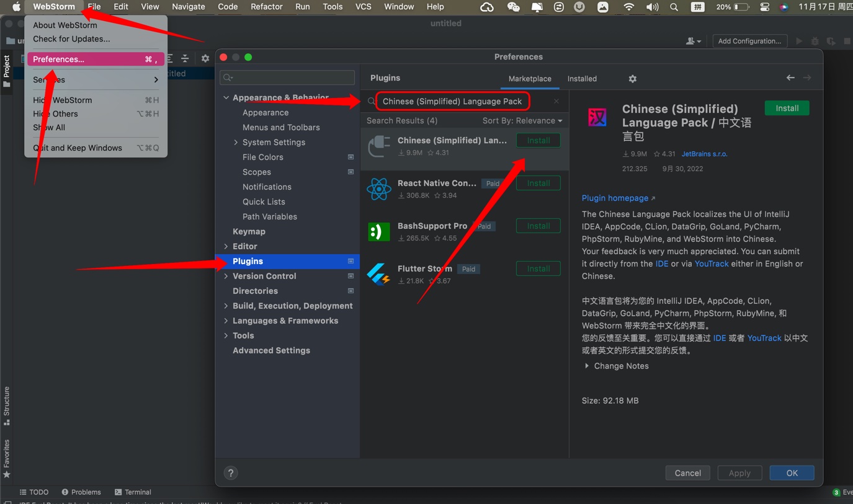
Task: Open Problems tool window
Action: pyautogui.click(x=81, y=492)
